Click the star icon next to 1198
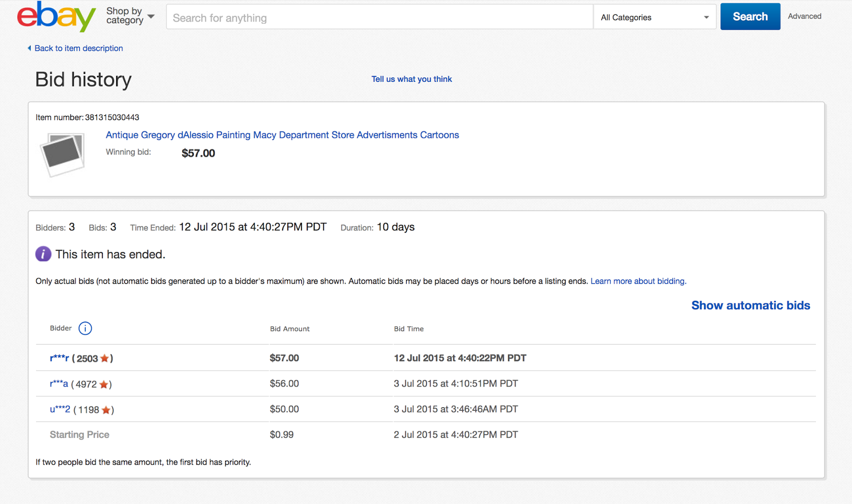This screenshot has height=504, width=852. [106, 410]
